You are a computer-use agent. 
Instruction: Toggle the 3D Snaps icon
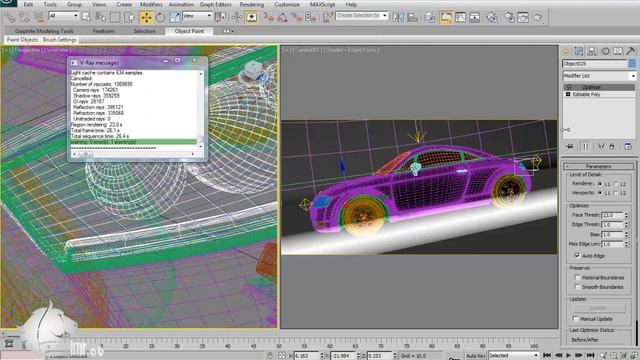(x=269, y=17)
